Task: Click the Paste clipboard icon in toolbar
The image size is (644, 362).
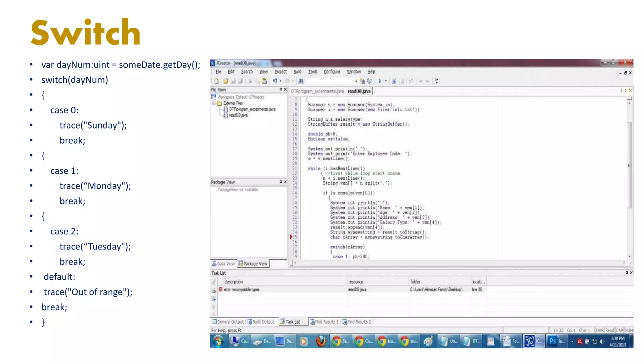Action: tap(264, 81)
